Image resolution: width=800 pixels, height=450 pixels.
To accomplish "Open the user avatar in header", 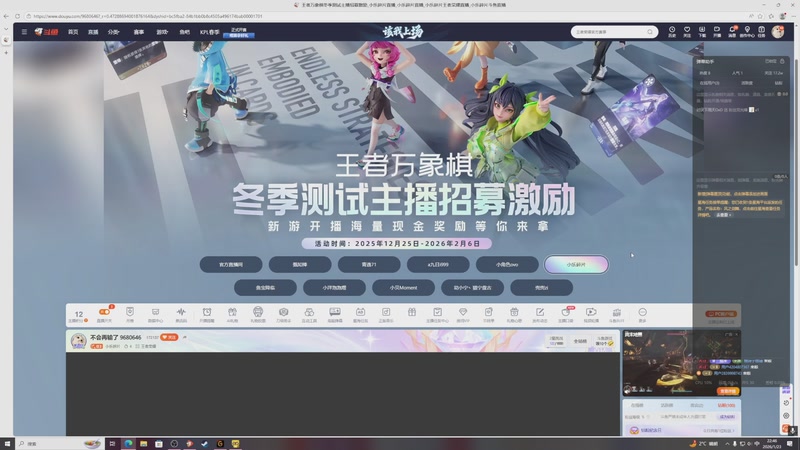I will [x=778, y=32].
